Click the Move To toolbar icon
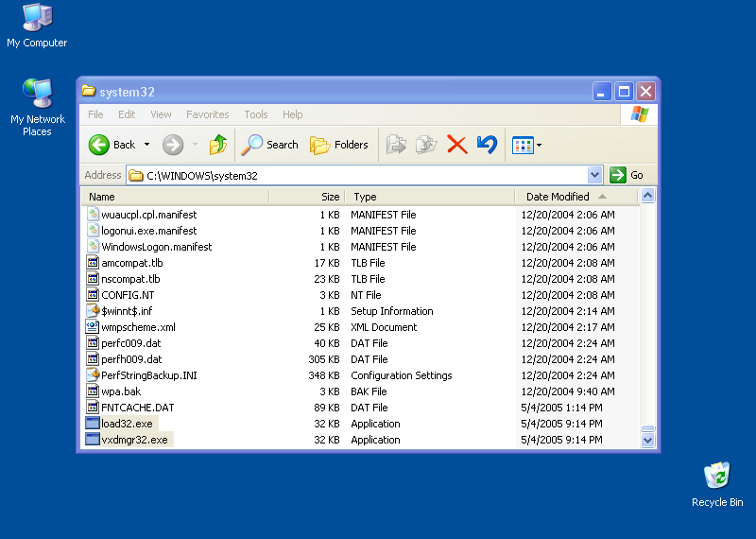 pos(396,145)
